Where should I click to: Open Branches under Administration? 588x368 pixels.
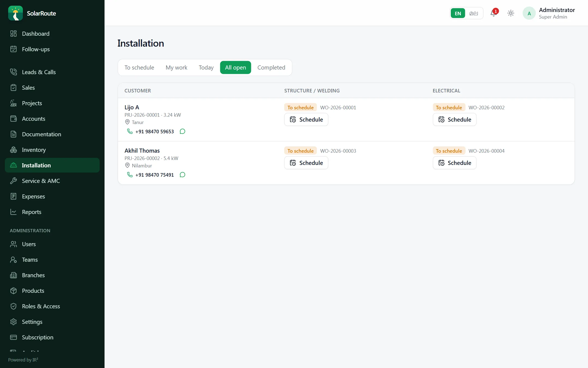52,275
